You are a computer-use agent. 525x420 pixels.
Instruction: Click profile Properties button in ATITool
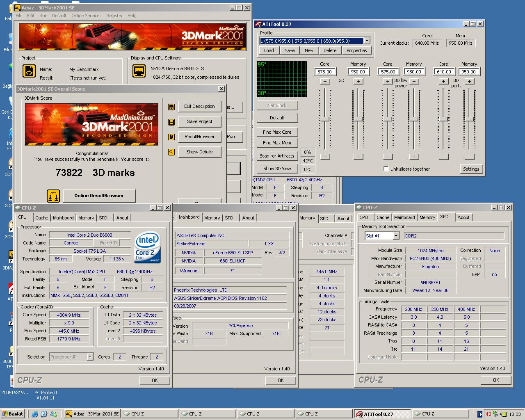pyautogui.click(x=356, y=50)
